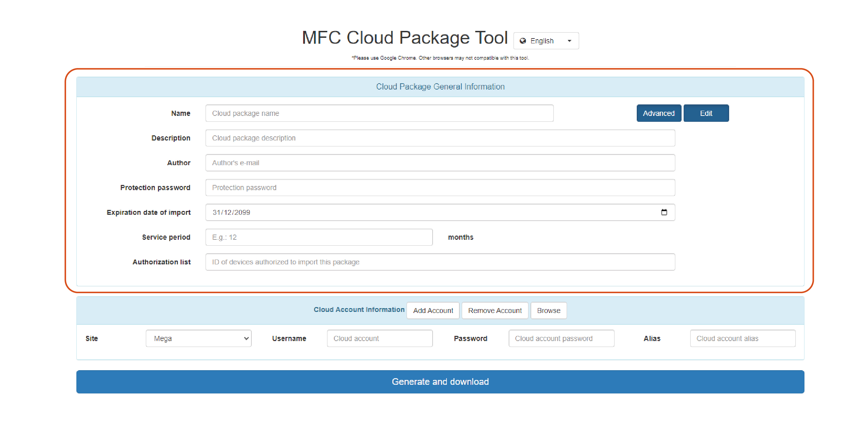Click the expiration date value 31/12/2099
The height and width of the screenshot is (433, 868).
click(x=231, y=212)
